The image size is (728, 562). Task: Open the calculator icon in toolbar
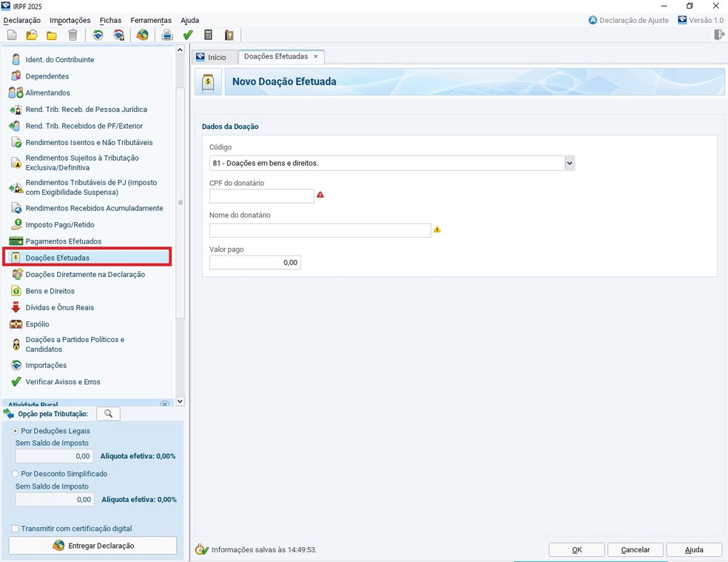(x=209, y=35)
